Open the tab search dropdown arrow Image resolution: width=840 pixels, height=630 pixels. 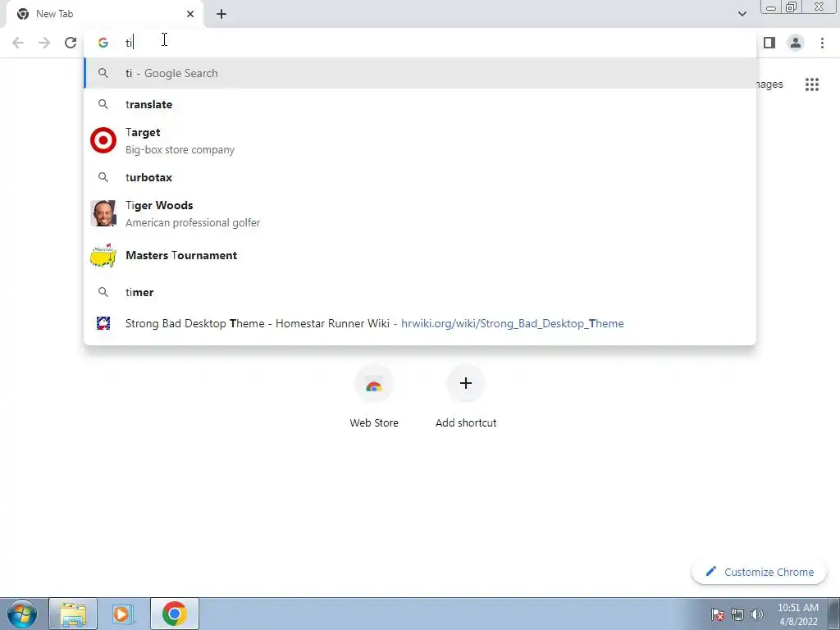(x=742, y=14)
